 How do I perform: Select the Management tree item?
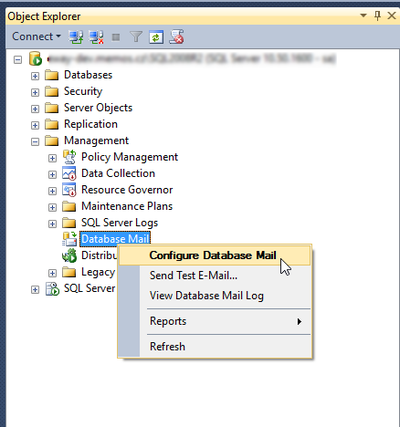[x=96, y=140]
